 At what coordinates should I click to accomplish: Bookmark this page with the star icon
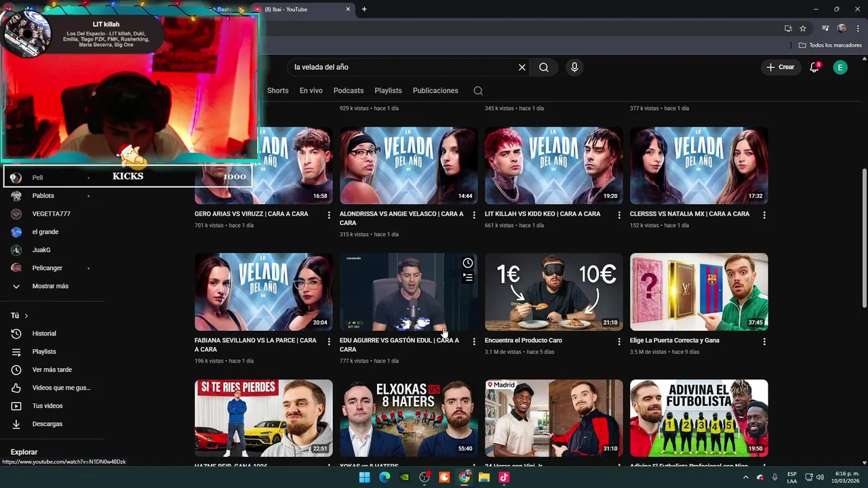[803, 28]
